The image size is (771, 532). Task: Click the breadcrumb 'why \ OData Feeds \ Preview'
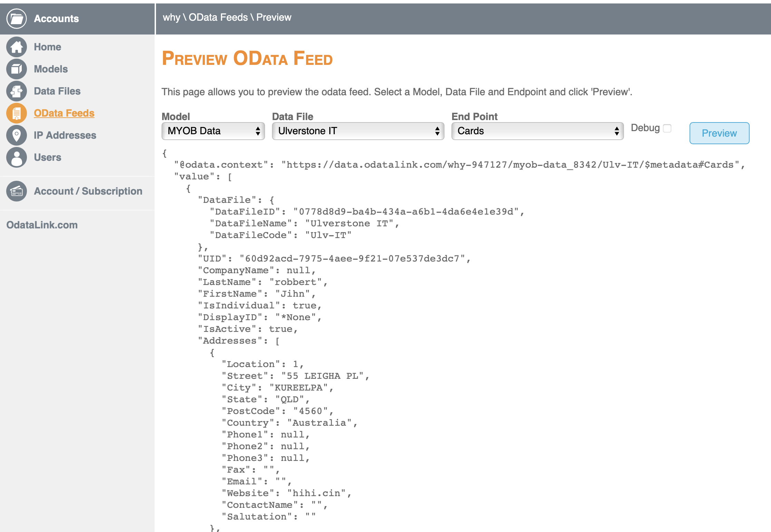[x=227, y=17]
